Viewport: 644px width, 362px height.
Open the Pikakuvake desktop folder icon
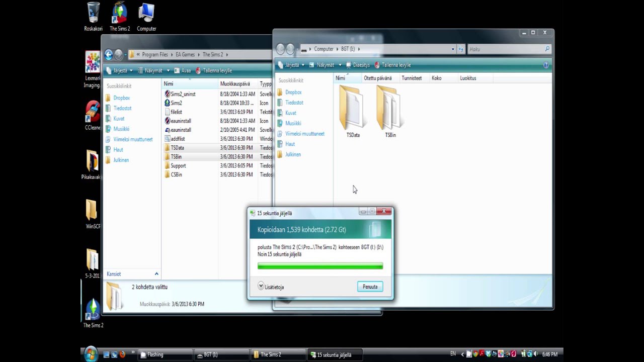[92, 164]
